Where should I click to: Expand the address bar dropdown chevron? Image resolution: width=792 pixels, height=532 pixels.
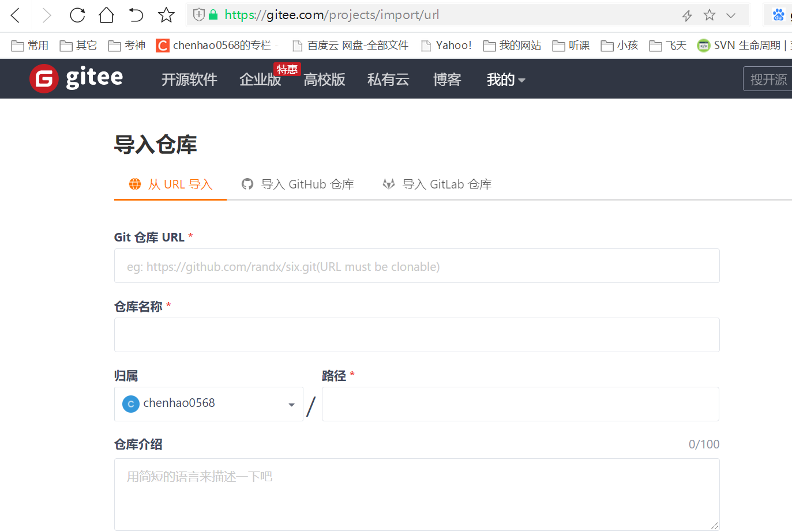click(731, 16)
